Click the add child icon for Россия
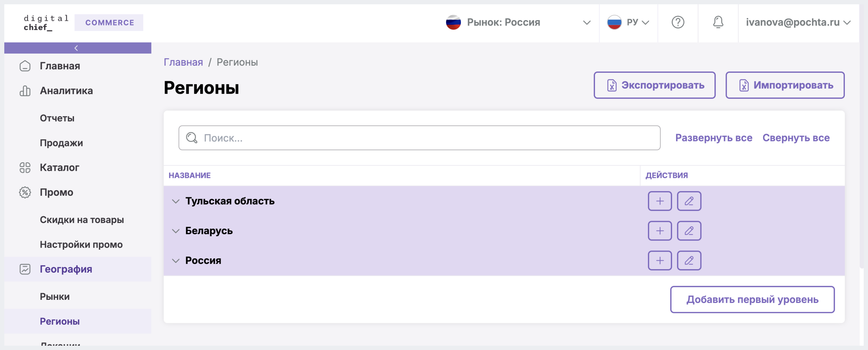 (x=660, y=260)
